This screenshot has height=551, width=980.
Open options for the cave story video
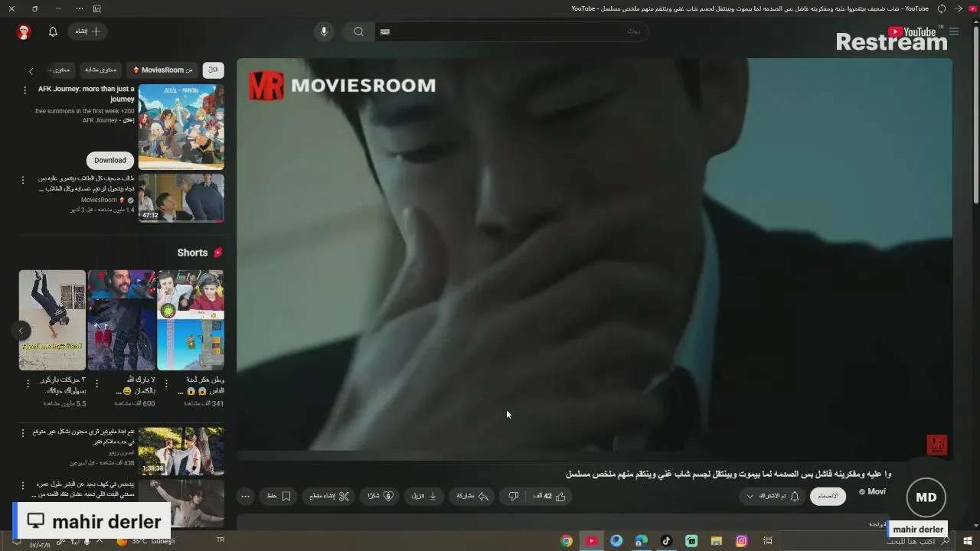22,485
